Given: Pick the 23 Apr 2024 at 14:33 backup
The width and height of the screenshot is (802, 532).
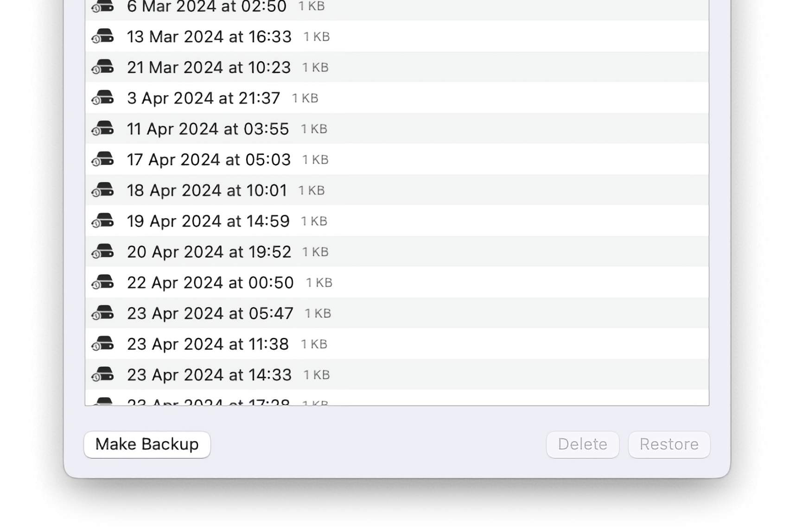Looking at the screenshot, I should tap(209, 374).
